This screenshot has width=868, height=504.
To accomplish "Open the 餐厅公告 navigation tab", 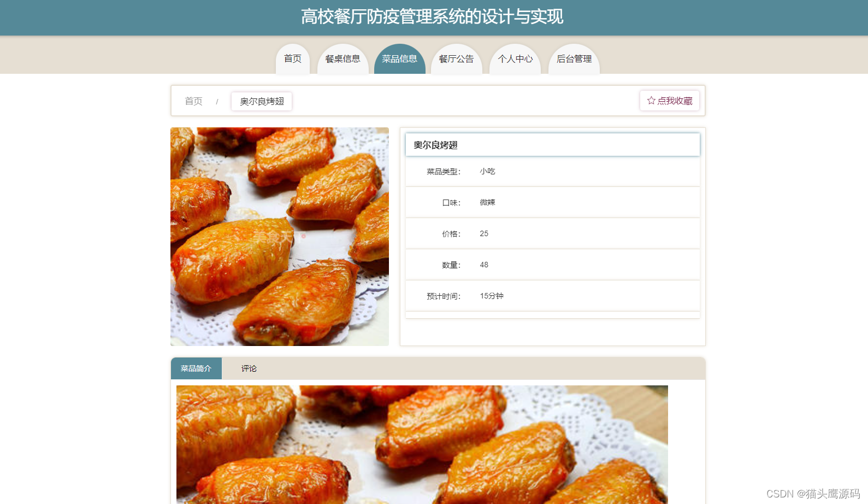I will click(457, 59).
